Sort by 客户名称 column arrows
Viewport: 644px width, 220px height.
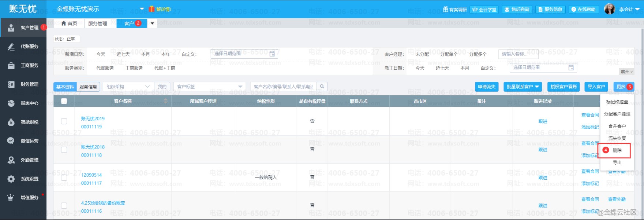pos(165,101)
